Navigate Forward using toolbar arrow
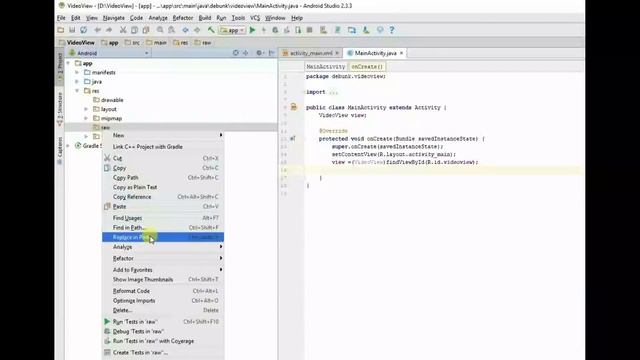 pyautogui.click(x=197, y=30)
